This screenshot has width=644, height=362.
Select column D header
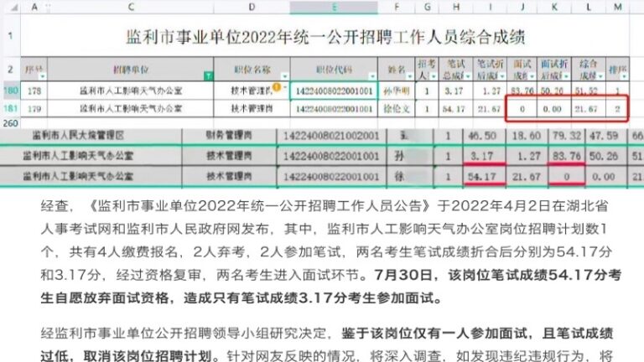point(252,7)
